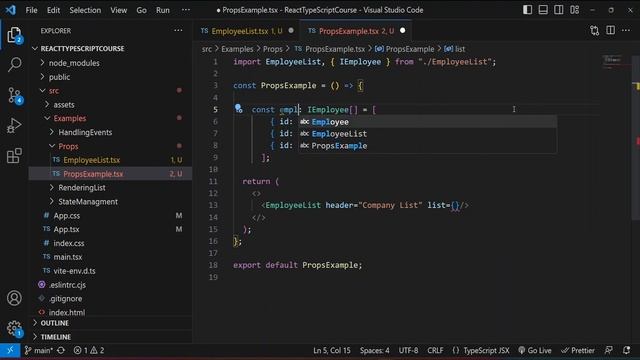Viewport: 640px width, 360px height.
Task: Synchronize changes icon in status bar
Action: pyautogui.click(x=61, y=350)
